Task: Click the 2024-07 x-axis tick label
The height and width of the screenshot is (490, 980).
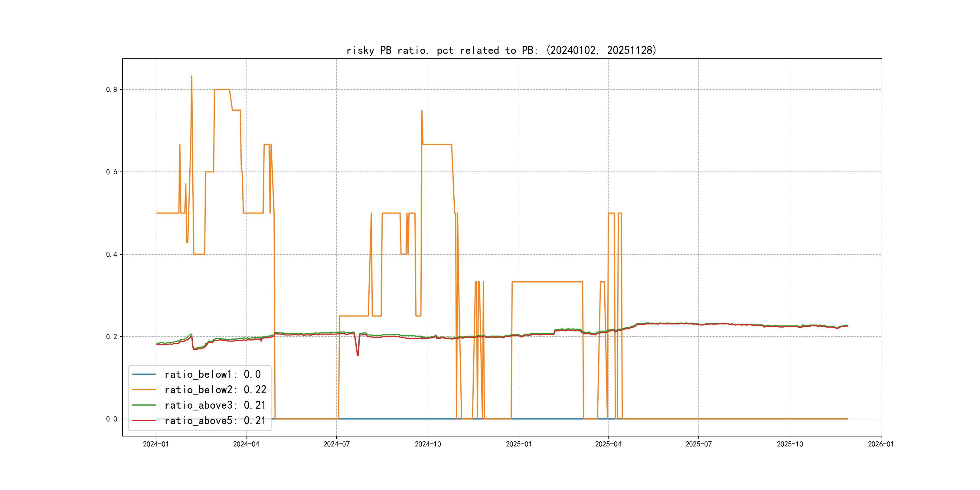Action: 336,444
